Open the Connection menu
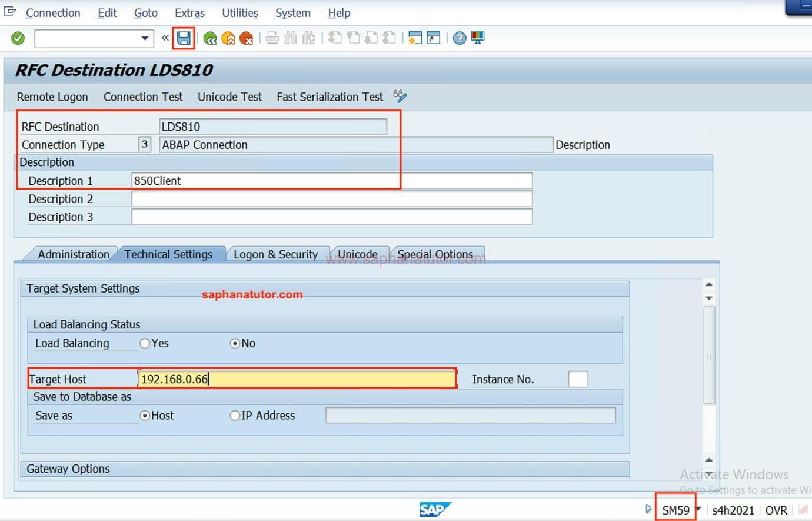 click(x=53, y=13)
